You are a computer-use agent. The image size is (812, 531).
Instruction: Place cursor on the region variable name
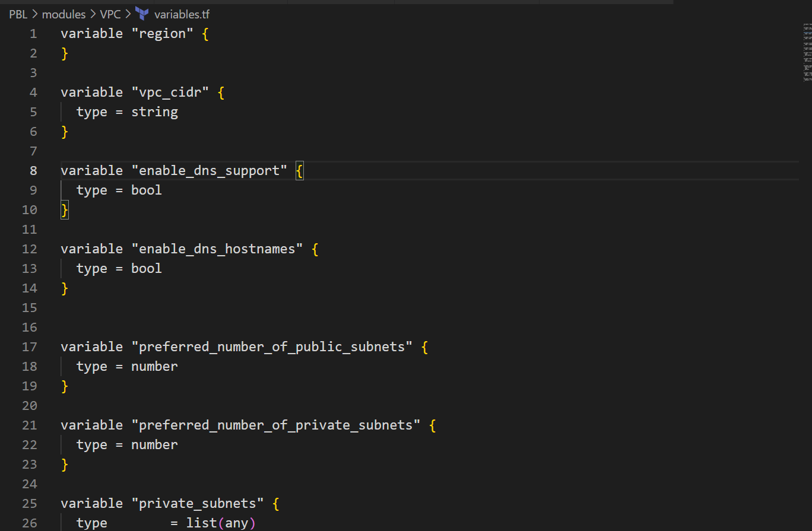163,33
